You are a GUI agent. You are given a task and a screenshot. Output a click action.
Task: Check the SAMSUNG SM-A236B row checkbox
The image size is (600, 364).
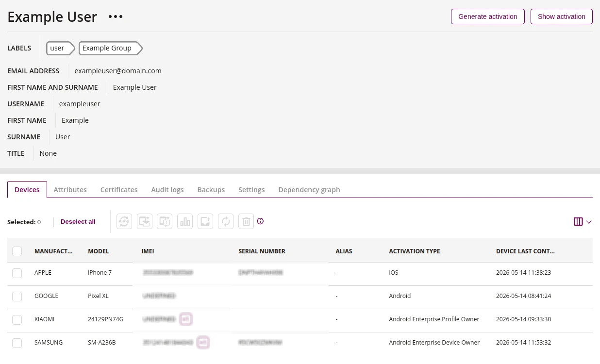point(17,343)
